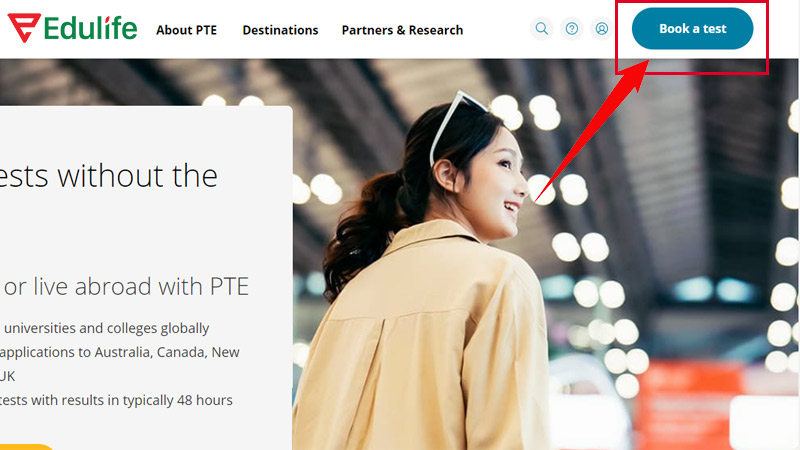Open the Destinations menu
This screenshot has width=800, height=450.
coord(280,30)
